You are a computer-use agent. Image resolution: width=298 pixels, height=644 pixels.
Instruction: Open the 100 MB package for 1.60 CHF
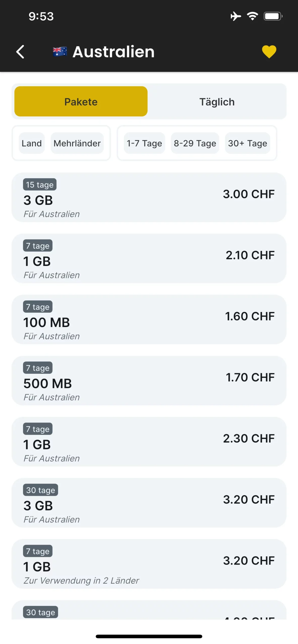(149, 319)
